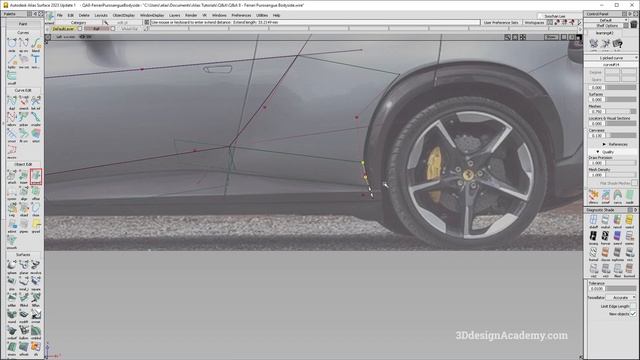Adjust the Mesh Density slider
640x360 pixels.
[620, 175]
